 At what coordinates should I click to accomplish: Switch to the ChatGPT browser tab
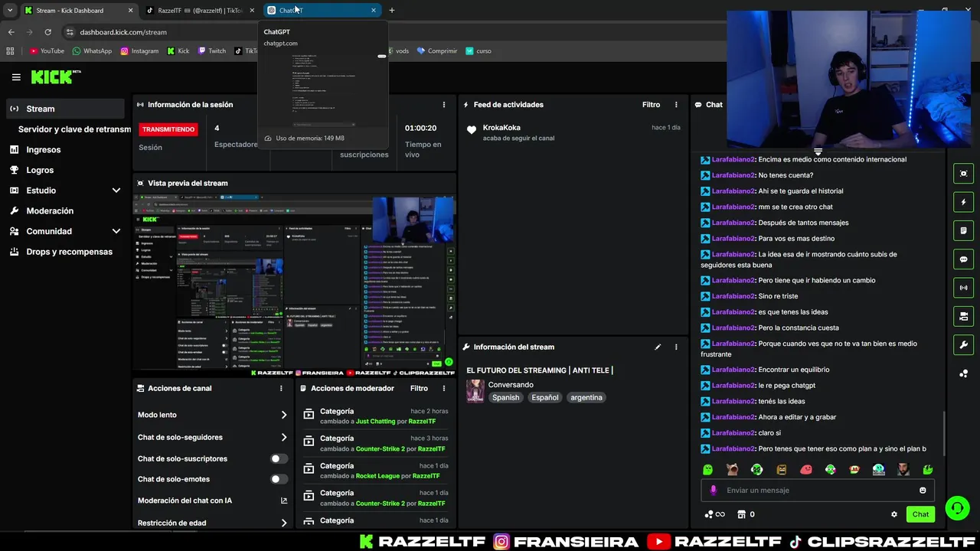pyautogui.click(x=322, y=10)
